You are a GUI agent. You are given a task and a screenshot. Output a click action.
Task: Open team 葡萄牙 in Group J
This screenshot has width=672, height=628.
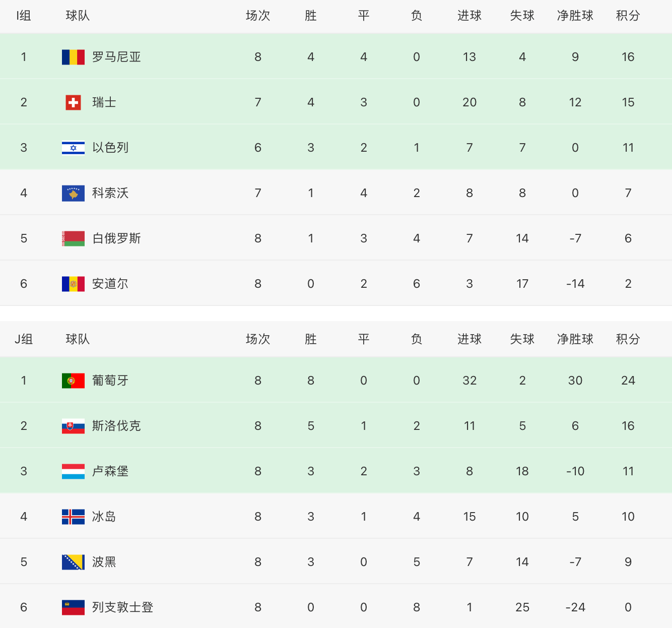pyautogui.click(x=110, y=381)
